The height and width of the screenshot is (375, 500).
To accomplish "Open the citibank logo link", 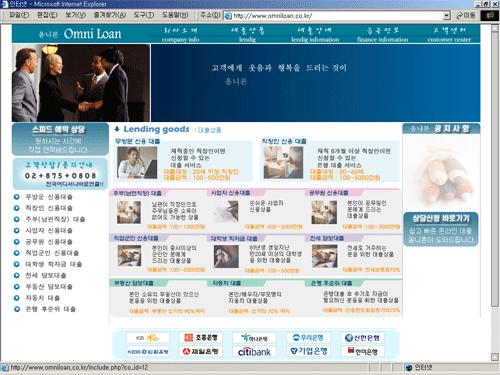I will [x=254, y=351].
